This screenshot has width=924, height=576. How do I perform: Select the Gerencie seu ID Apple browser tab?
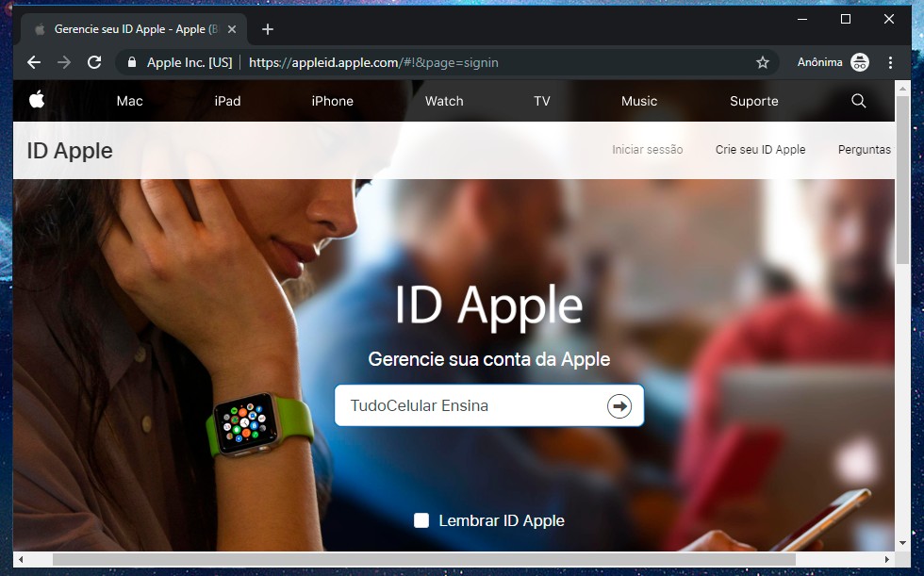134,29
